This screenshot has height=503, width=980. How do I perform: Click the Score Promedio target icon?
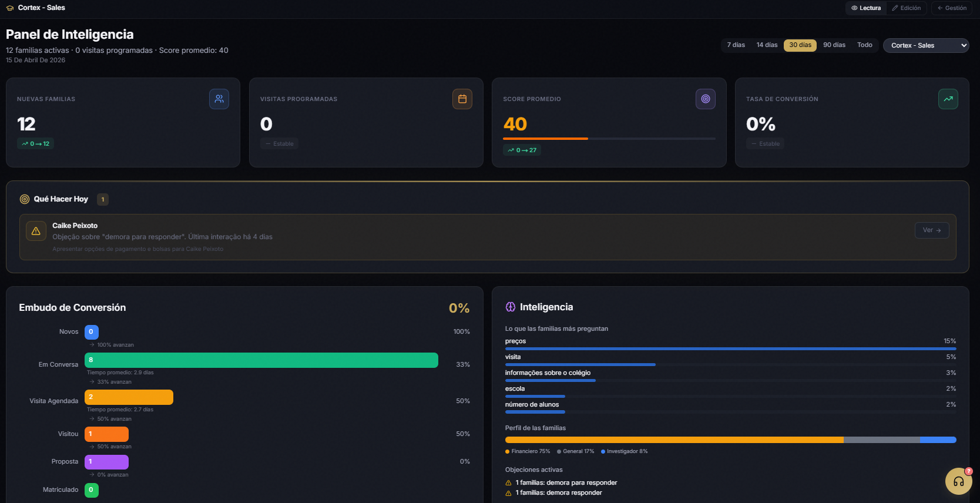point(705,99)
